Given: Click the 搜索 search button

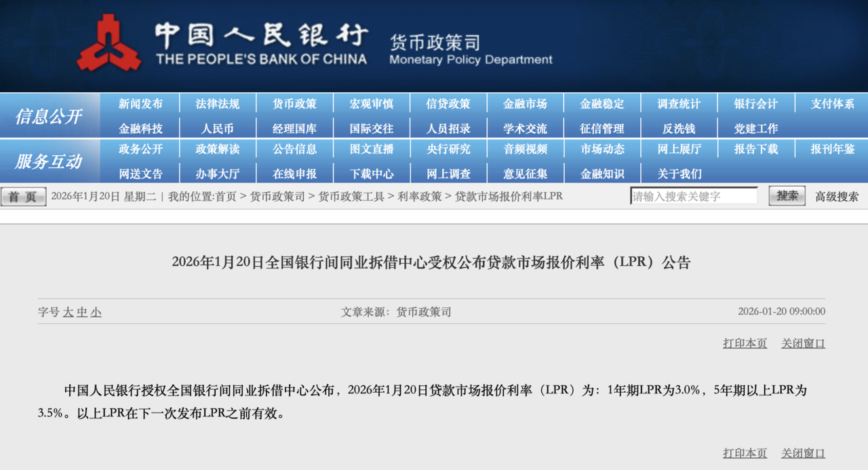Looking at the screenshot, I should 786,195.
